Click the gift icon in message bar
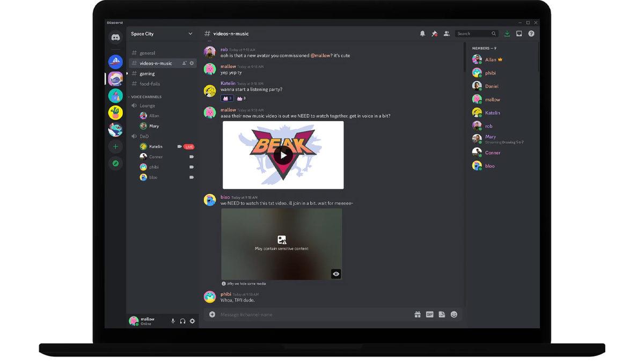Screen dimensions: 644x362 pos(418,314)
